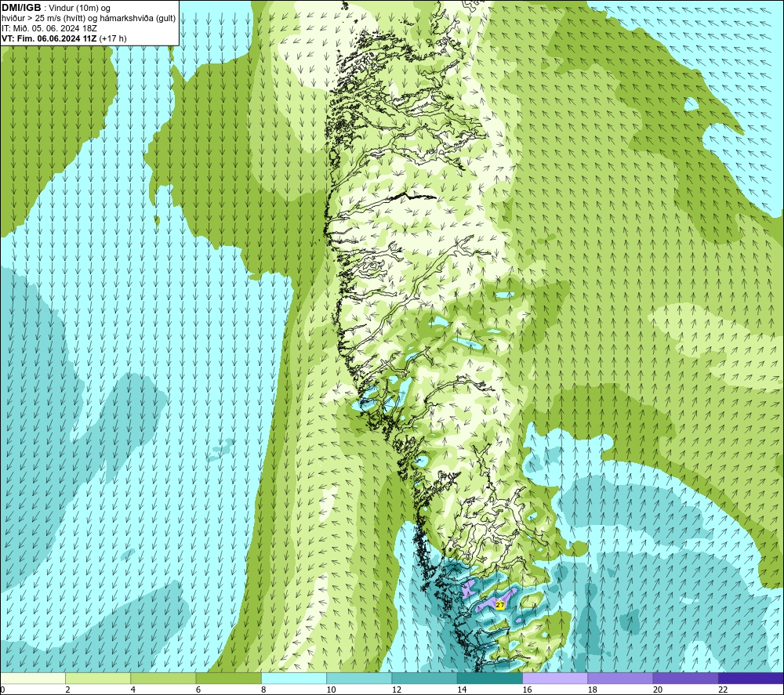Click the scale label '16'
The image size is (784, 695).
coord(527,690)
